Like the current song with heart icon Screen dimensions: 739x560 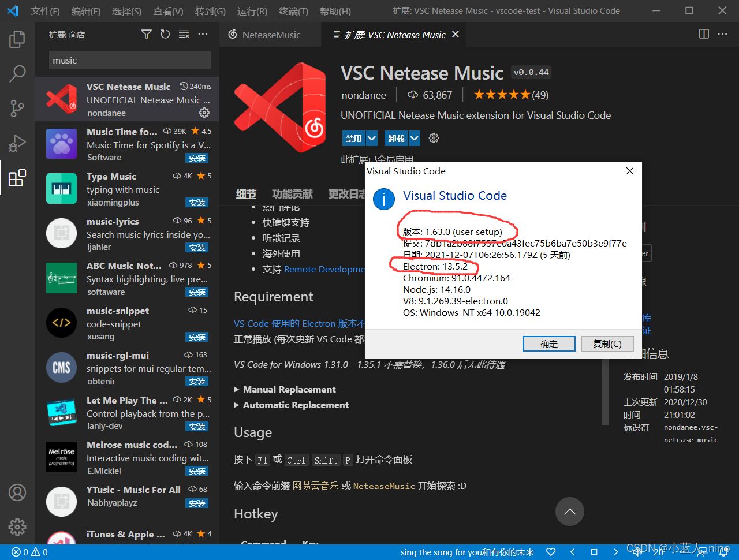[551, 552]
